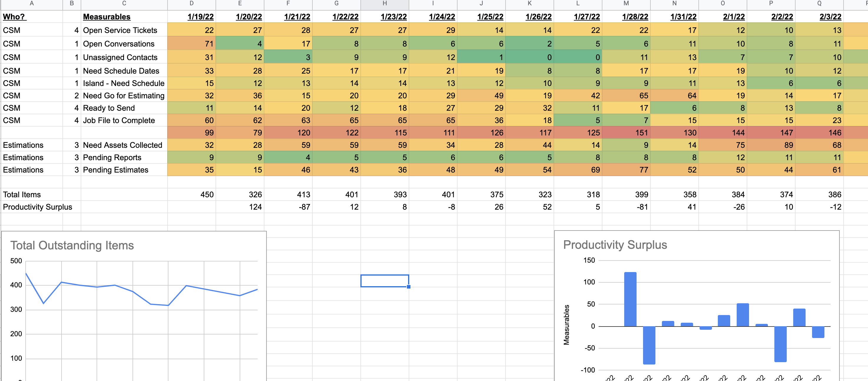This screenshot has width=868, height=381.
Task: Click the 'Island - Need Schedule' cell
Action: coord(124,83)
